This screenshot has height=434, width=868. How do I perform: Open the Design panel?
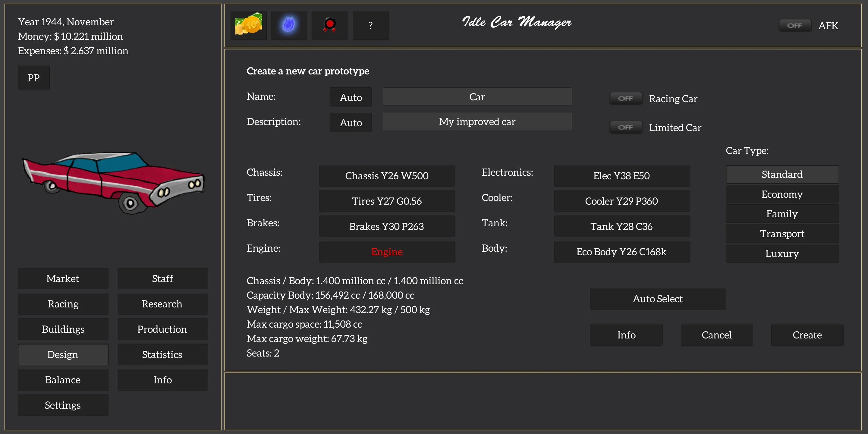click(62, 354)
